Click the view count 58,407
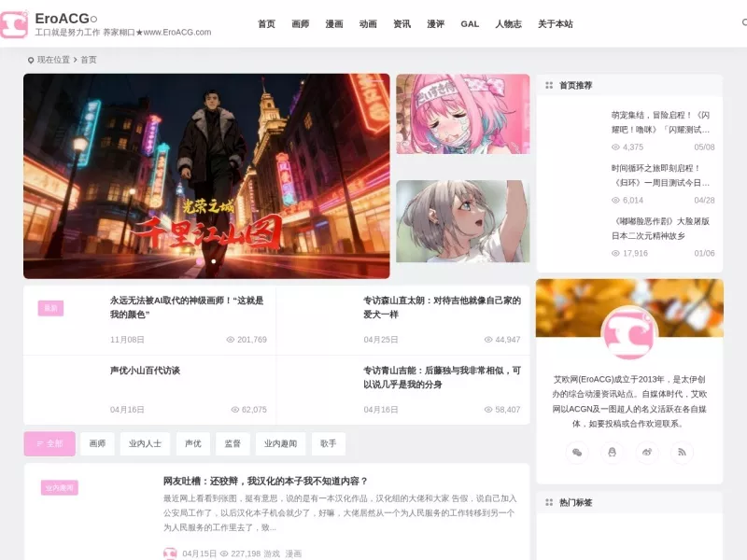This screenshot has height=560, width=747. pos(508,410)
